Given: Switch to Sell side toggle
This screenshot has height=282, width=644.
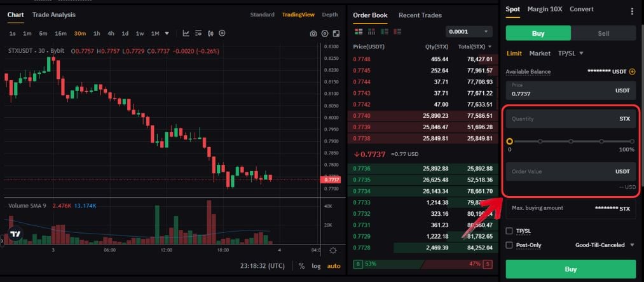Looking at the screenshot, I should tap(603, 33).
